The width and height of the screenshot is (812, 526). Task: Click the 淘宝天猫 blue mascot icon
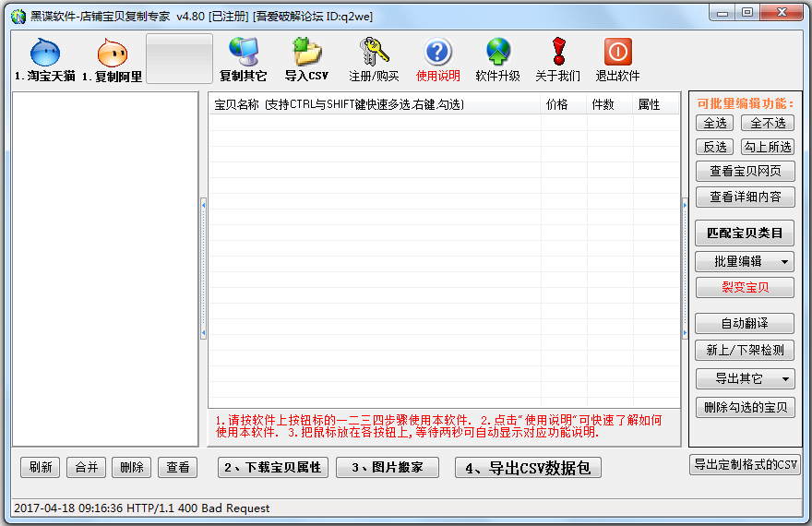(44, 54)
